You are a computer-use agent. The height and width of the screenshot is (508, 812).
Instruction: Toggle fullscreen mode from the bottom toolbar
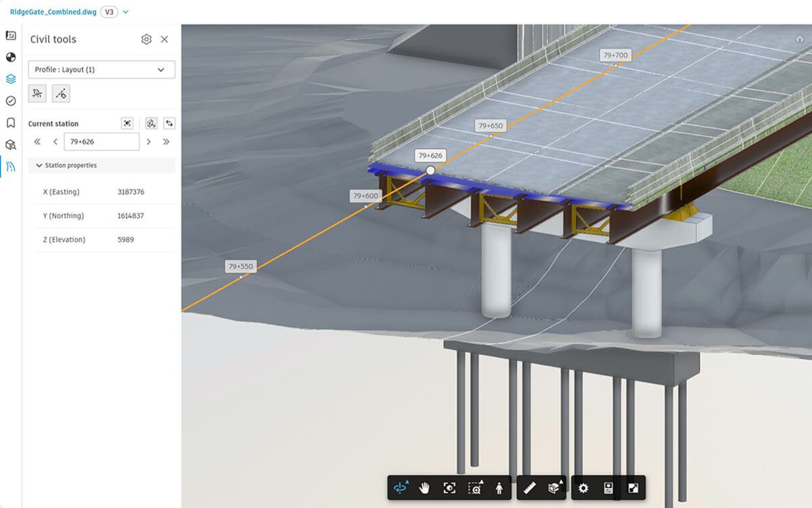pos(634,487)
